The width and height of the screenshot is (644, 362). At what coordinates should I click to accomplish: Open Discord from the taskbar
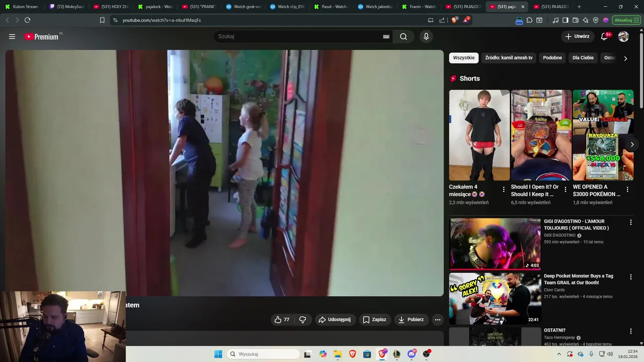pos(412,354)
